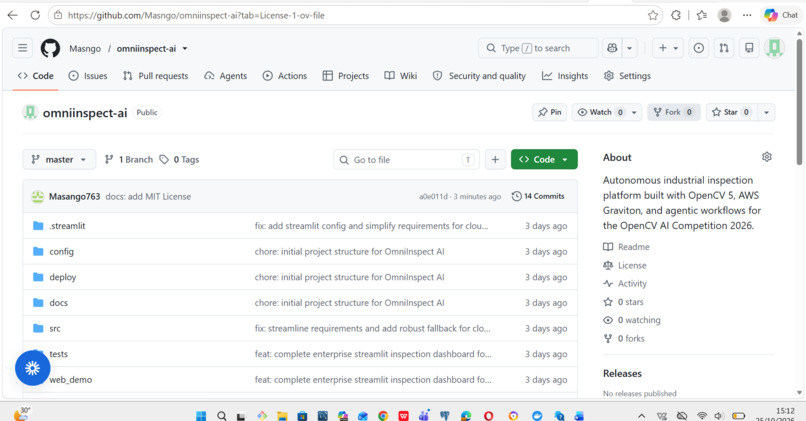Screen dimensions: 806x421
Task: Open the issues shortcut icon in header
Action: [x=699, y=48]
